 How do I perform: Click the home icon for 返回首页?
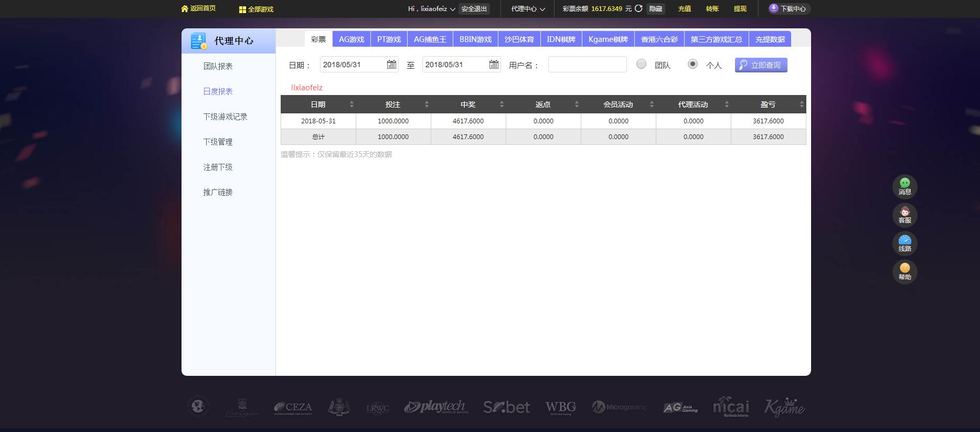tap(184, 9)
